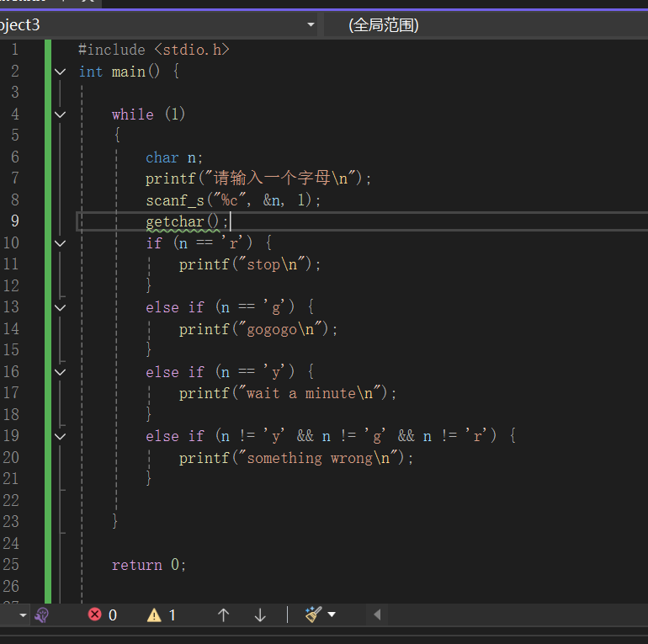Click the horizontal scrollbar left arrow
This screenshot has height=644, width=648.
pyautogui.click(x=377, y=615)
